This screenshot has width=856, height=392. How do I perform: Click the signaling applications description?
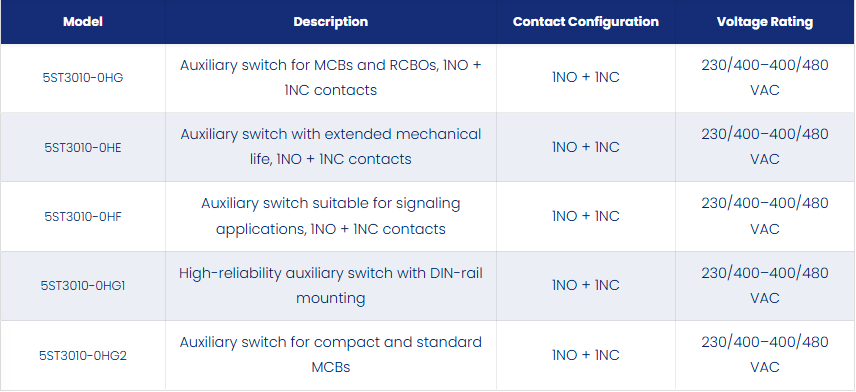331,216
